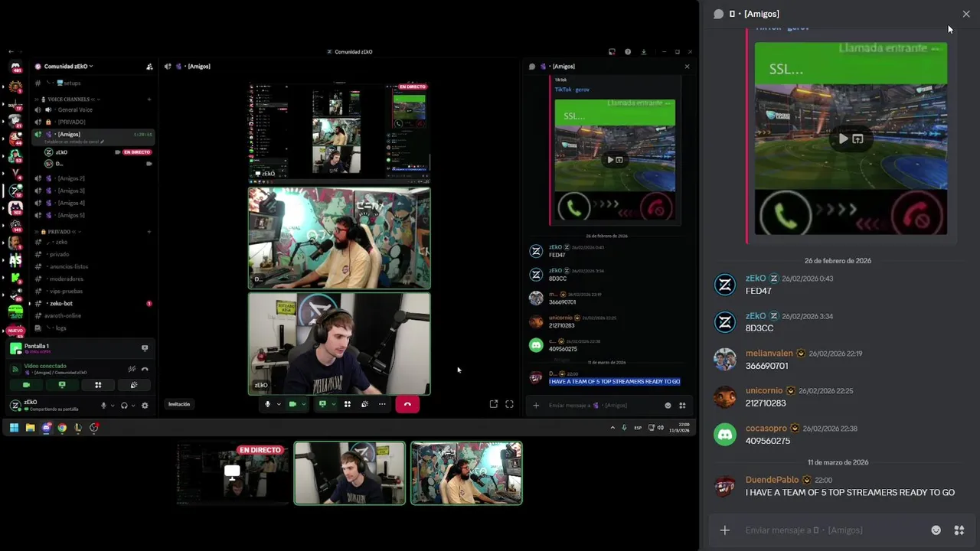Open unicornio's username in the overlay chat
The width and height of the screenshot is (980, 551).
pos(764,390)
